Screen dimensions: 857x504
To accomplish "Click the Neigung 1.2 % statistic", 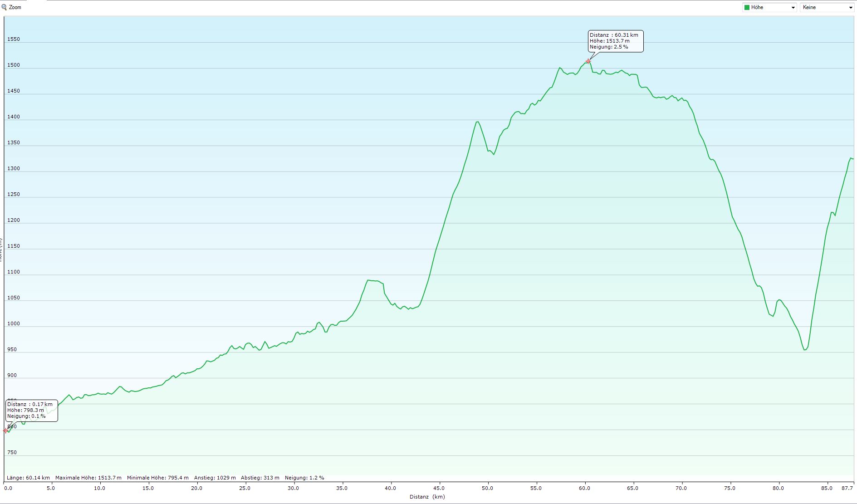I will pyautogui.click(x=304, y=478).
